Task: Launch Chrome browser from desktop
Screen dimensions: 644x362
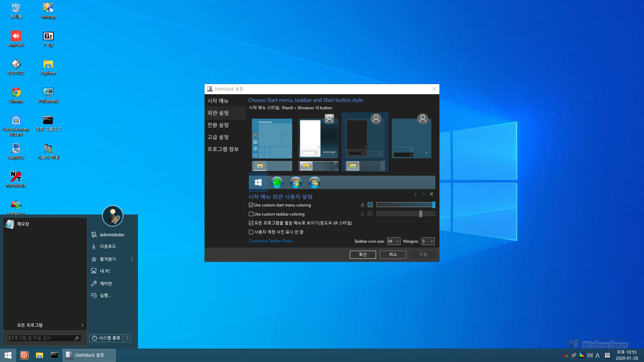Action: [16, 93]
